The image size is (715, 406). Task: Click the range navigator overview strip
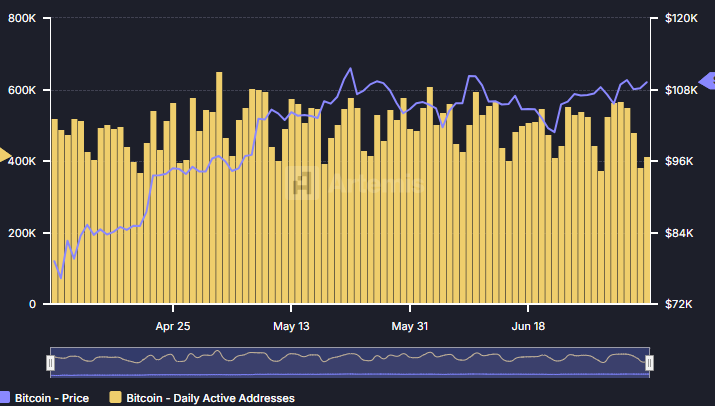tap(350, 363)
